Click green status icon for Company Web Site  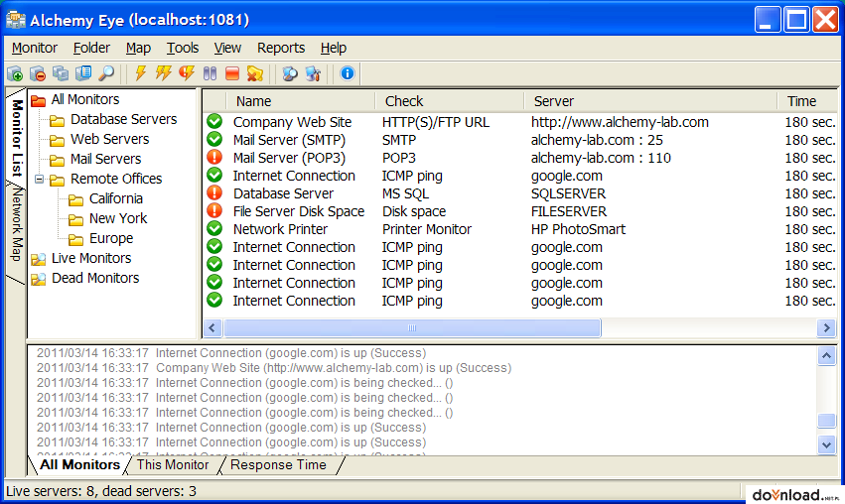pyautogui.click(x=214, y=122)
